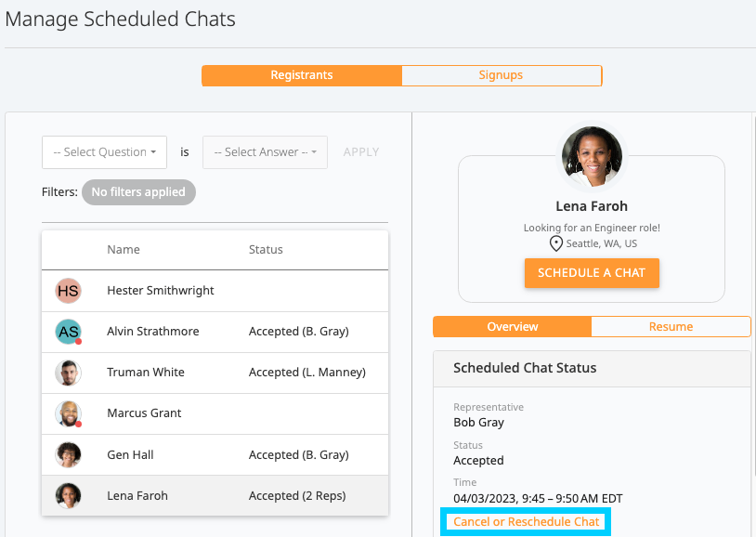Click the location pin icon by Seattle

point(556,243)
